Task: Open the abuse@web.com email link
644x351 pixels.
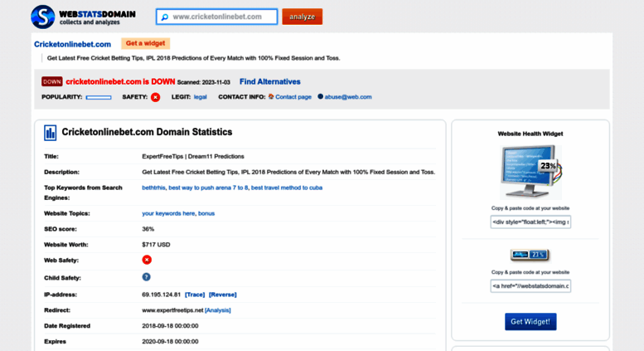Action: click(348, 97)
